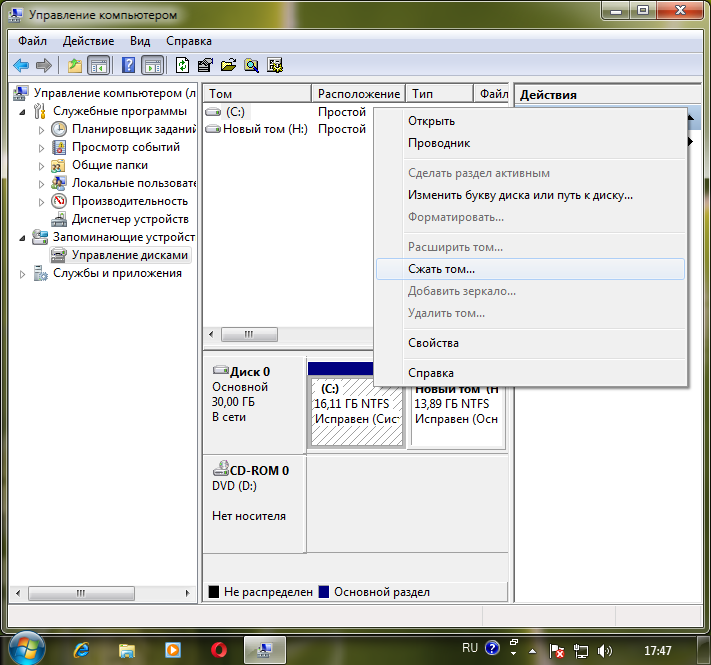This screenshot has width=711, height=665.
Task: Toggle the console tree pane icon
Action: coord(99,65)
